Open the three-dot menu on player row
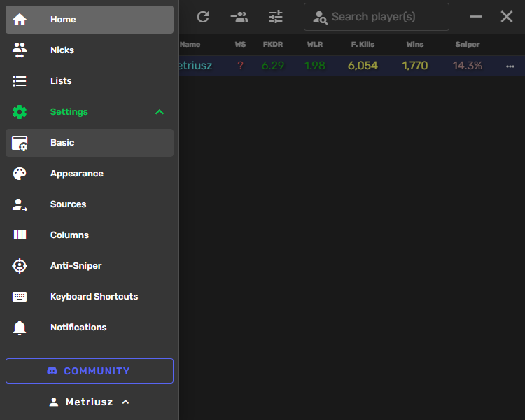Viewport: 525px width, 420px height. [510, 66]
